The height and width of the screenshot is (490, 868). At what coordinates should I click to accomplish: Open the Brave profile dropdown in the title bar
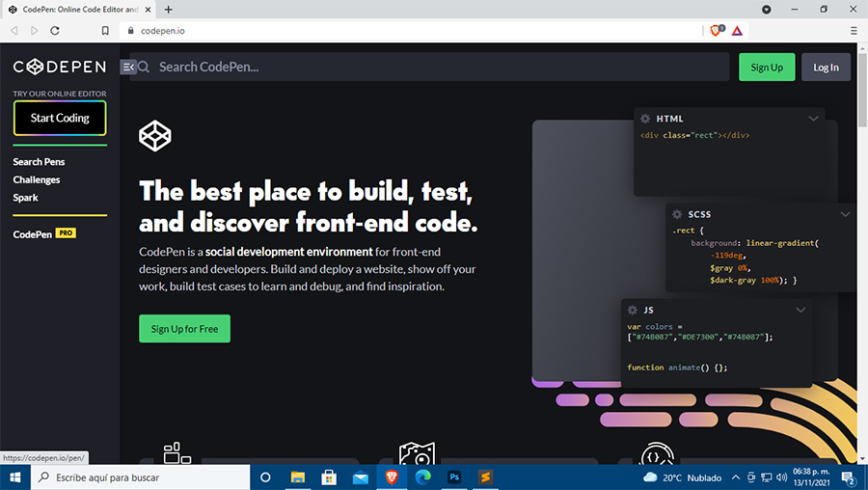coord(766,10)
